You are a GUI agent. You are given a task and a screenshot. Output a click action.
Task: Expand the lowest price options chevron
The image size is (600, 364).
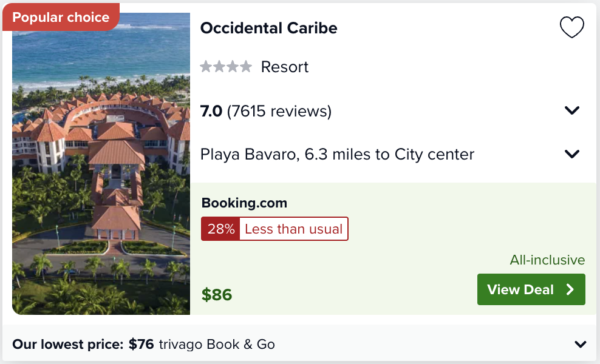(581, 344)
